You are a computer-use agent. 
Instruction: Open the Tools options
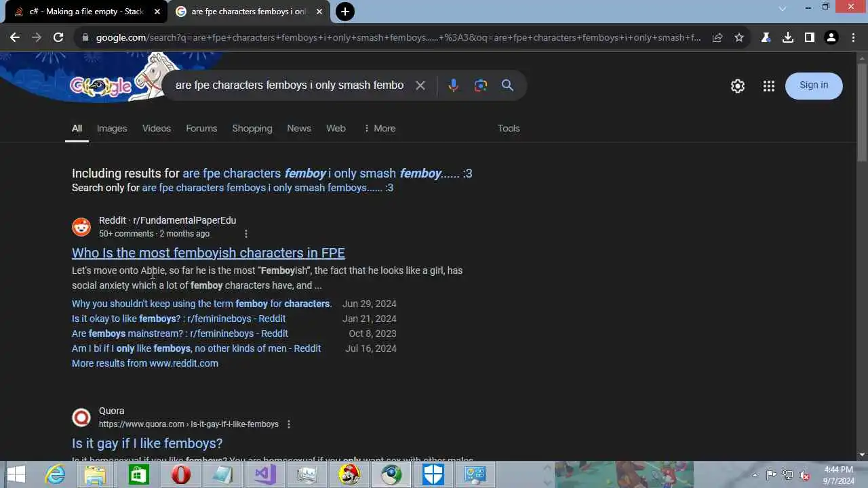pyautogui.click(x=509, y=128)
